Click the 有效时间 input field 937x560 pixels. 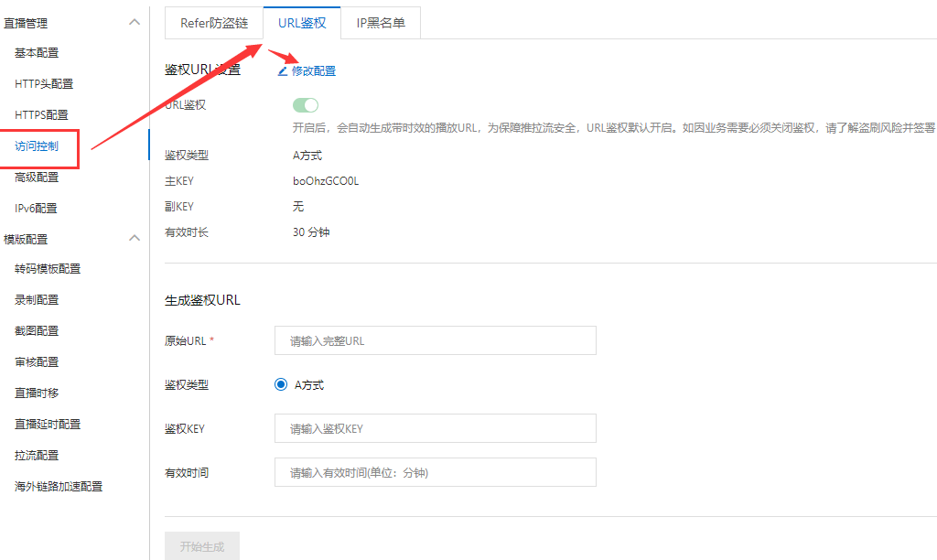point(435,472)
